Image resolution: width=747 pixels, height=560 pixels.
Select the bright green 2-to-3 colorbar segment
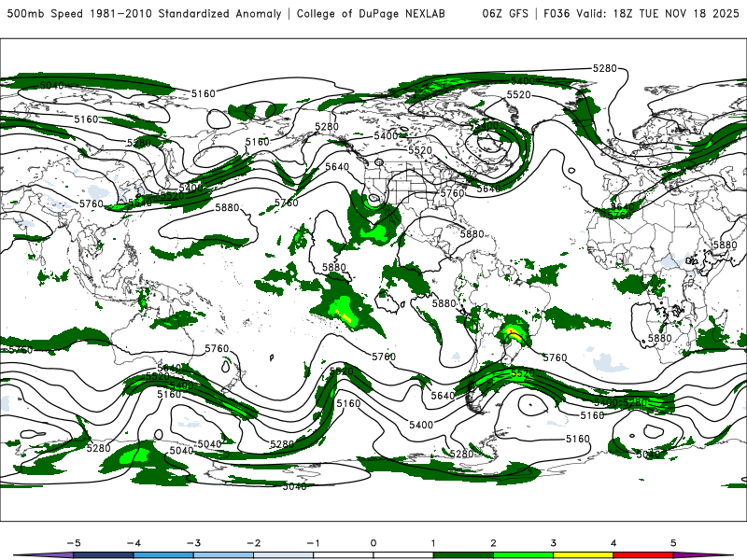[x=523, y=555]
